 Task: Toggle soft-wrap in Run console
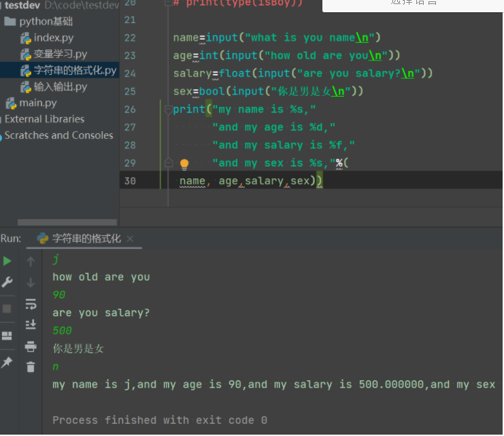pos(31,304)
